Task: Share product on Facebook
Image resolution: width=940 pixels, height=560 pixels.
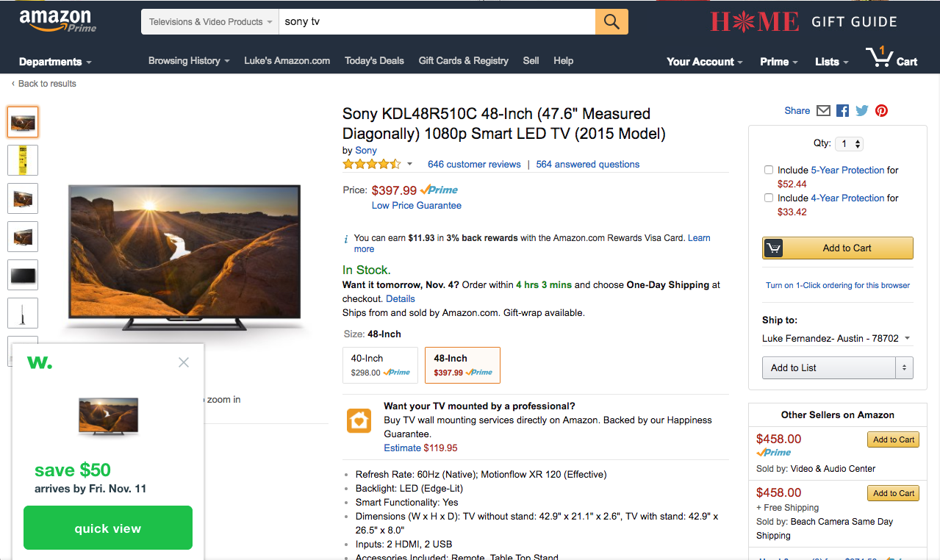Action: pos(842,111)
